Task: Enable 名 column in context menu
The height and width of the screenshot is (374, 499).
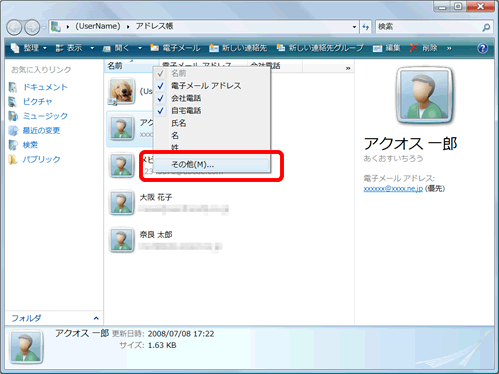Action: [212, 136]
